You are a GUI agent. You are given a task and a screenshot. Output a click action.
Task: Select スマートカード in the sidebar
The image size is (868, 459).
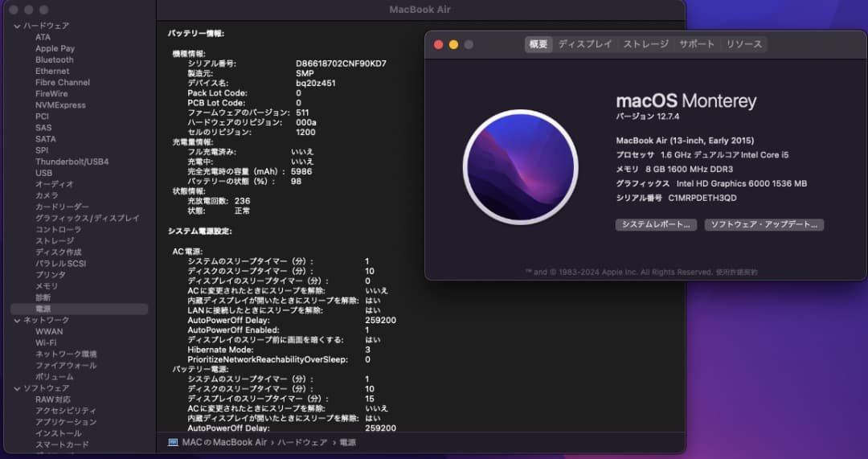62,445
